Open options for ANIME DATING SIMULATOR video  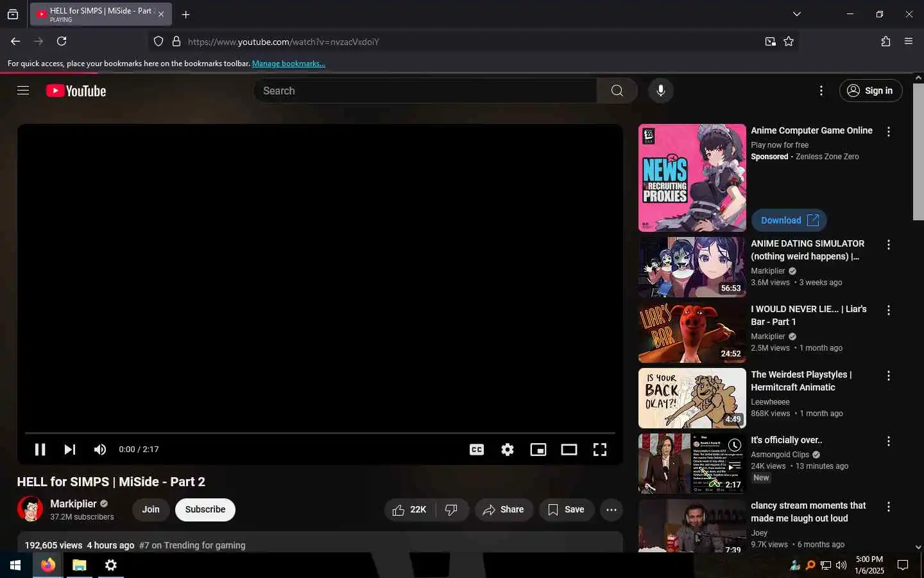(889, 245)
